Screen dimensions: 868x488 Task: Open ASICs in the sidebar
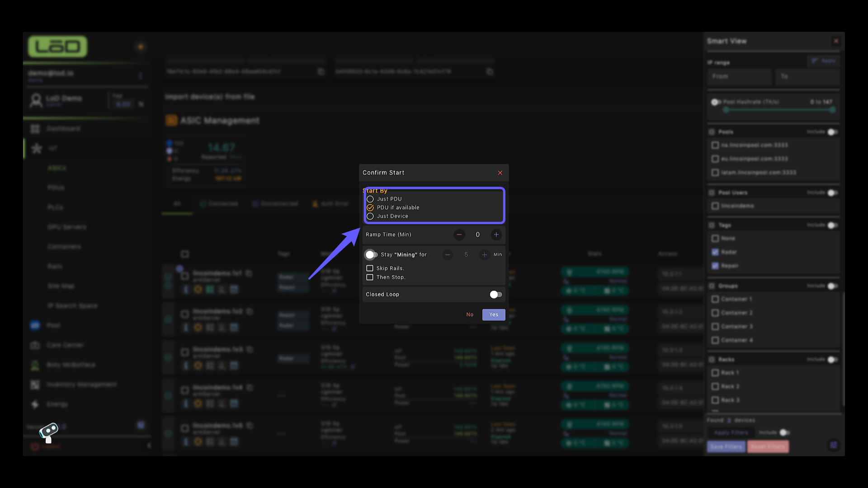pos(57,168)
